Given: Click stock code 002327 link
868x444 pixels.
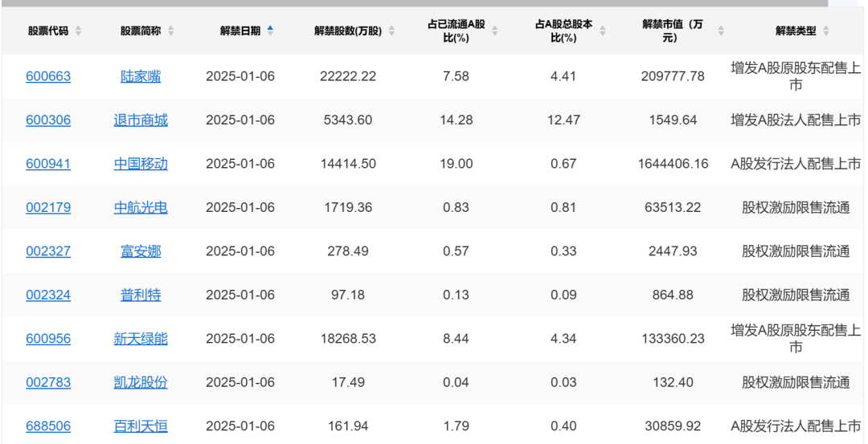Looking at the screenshot, I should click(x=48, y=251).
